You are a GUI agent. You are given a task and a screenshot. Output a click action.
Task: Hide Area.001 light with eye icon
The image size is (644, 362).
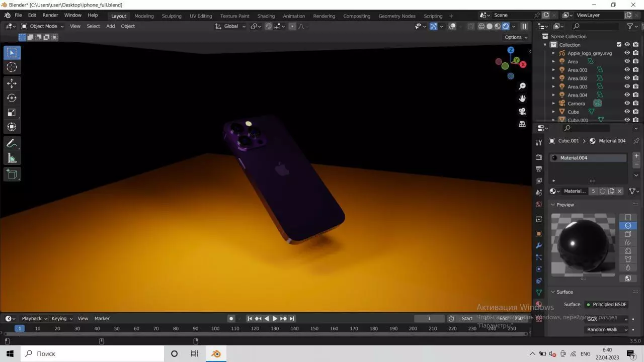pos(627,70)
